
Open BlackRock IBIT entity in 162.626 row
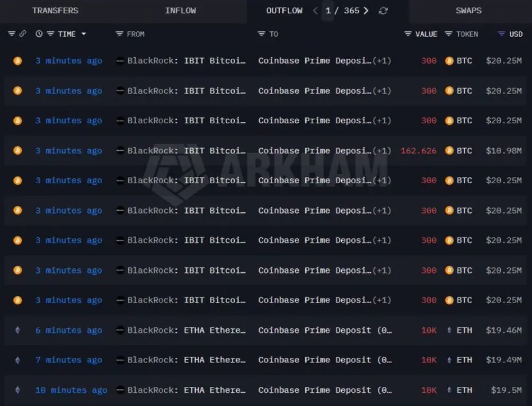187,150
